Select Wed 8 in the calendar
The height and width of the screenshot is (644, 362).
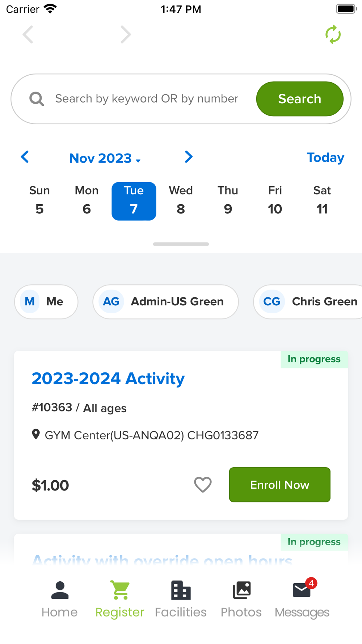pyautogui.click(x=181, y=201)
